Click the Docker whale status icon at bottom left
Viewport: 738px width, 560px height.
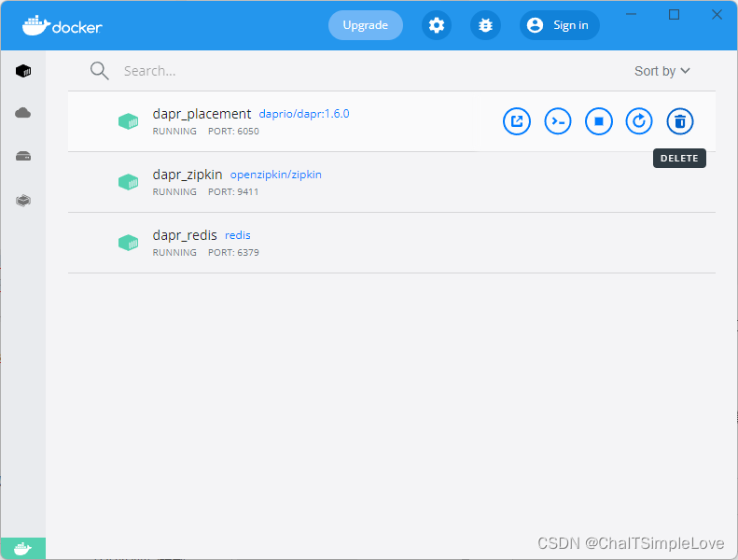[23, 549]
